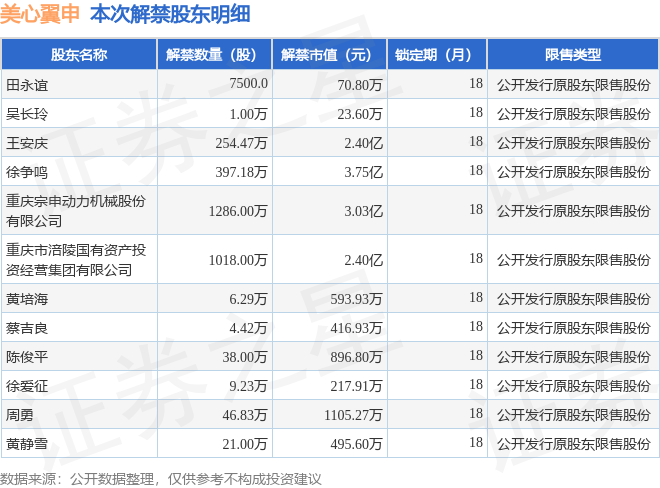Click 公开发行原股东限售股份 in 黄培海 row
Viewport: 660px width, 488px height.
tap(574, 299)
